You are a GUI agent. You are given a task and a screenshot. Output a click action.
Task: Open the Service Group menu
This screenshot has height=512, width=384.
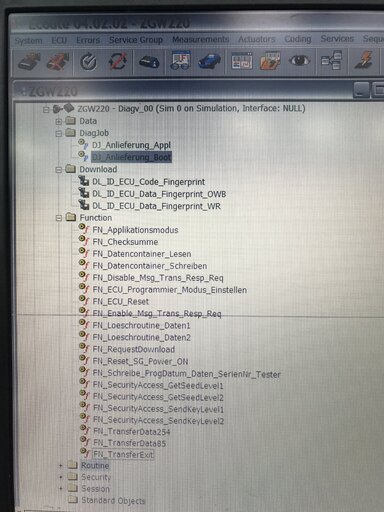(x=136, y=40)
